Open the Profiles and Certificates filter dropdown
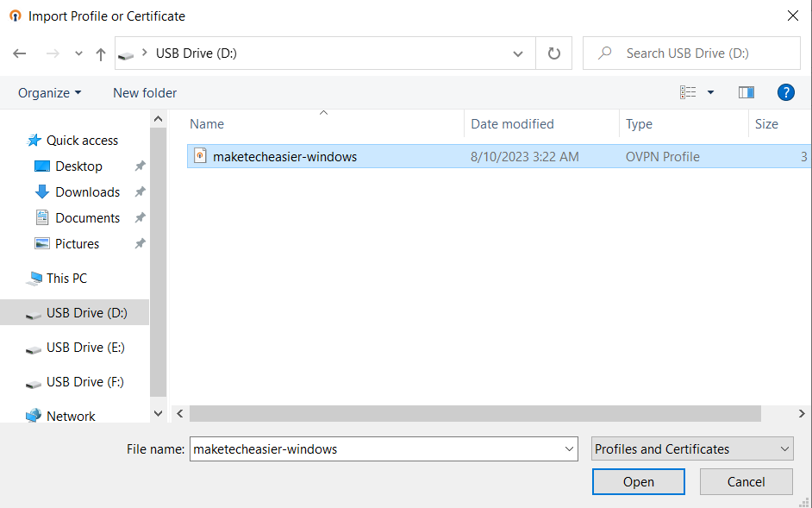The image size is (812, 508). tap(691, 448)
